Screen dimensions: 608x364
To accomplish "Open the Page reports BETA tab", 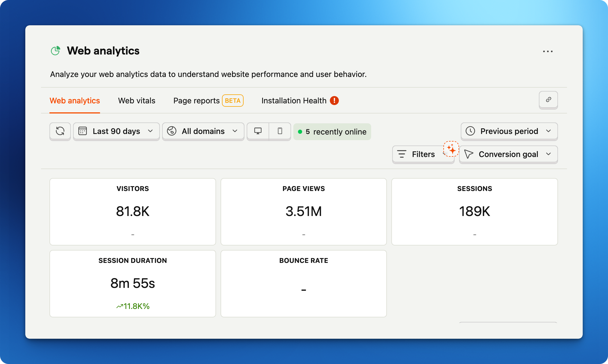I will (197, 101).
